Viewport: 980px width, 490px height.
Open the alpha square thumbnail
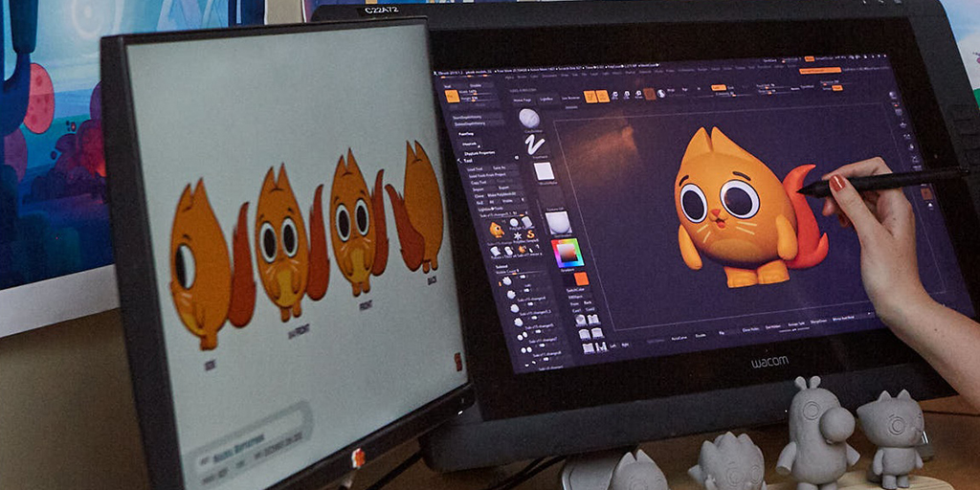(x=544, y=172)
